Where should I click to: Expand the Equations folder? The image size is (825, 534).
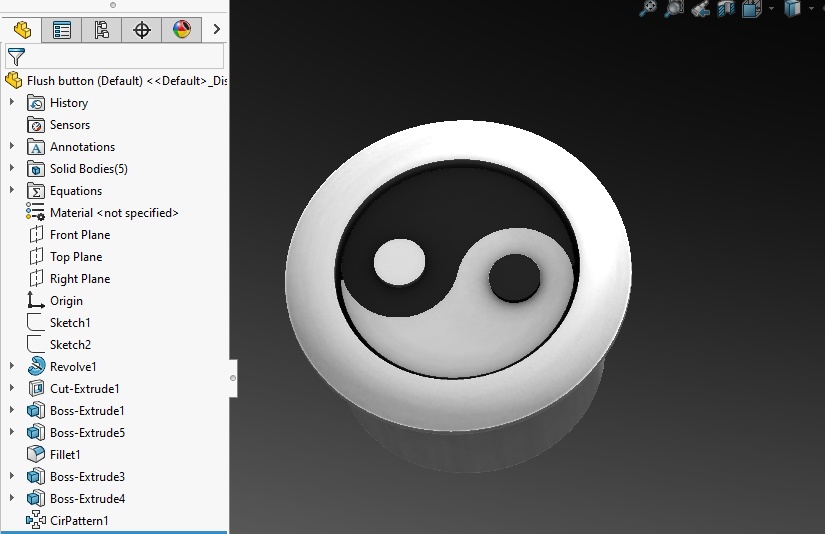click(x=12, y=190)
